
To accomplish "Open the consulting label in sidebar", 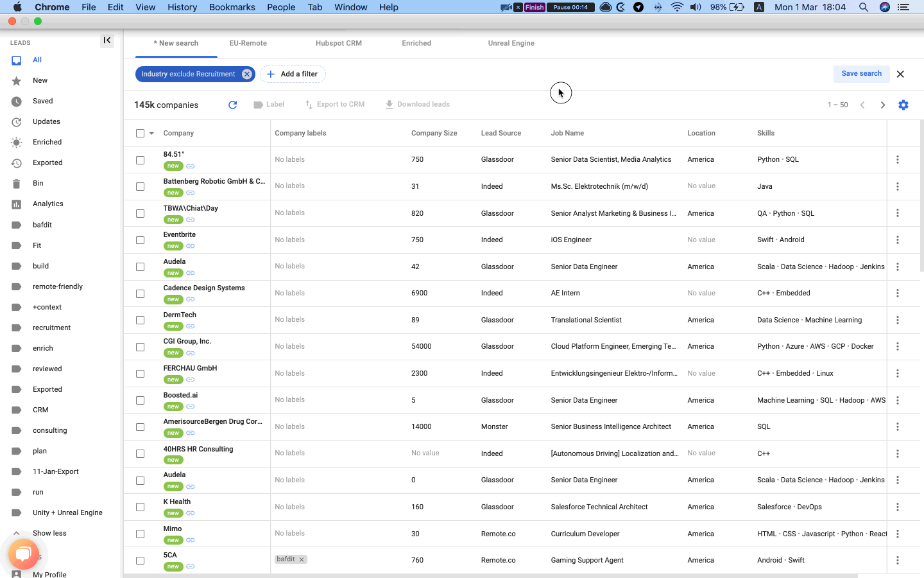I will click(50, 430).
